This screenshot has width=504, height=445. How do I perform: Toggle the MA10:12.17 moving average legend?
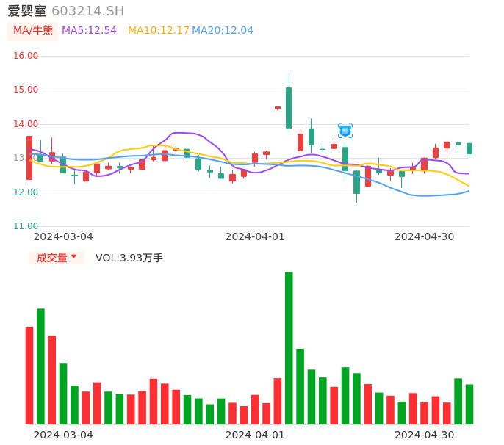[158, 31]
